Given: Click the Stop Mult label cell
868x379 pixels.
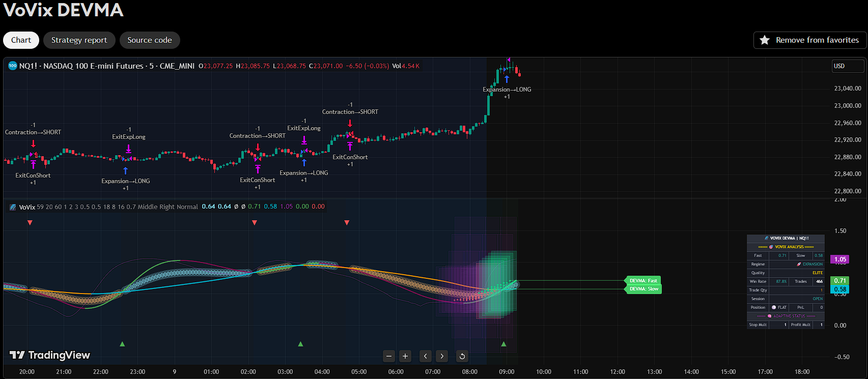Looking at the screenshot, I should (758, 325).
